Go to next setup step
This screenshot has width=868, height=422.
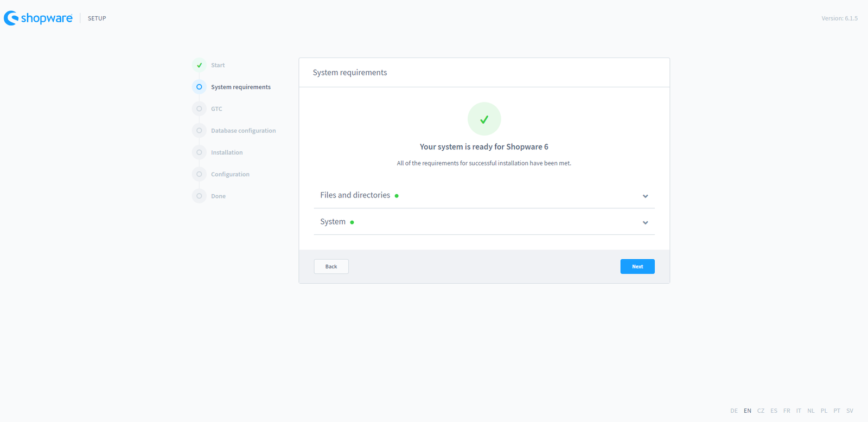click(637, 266)
